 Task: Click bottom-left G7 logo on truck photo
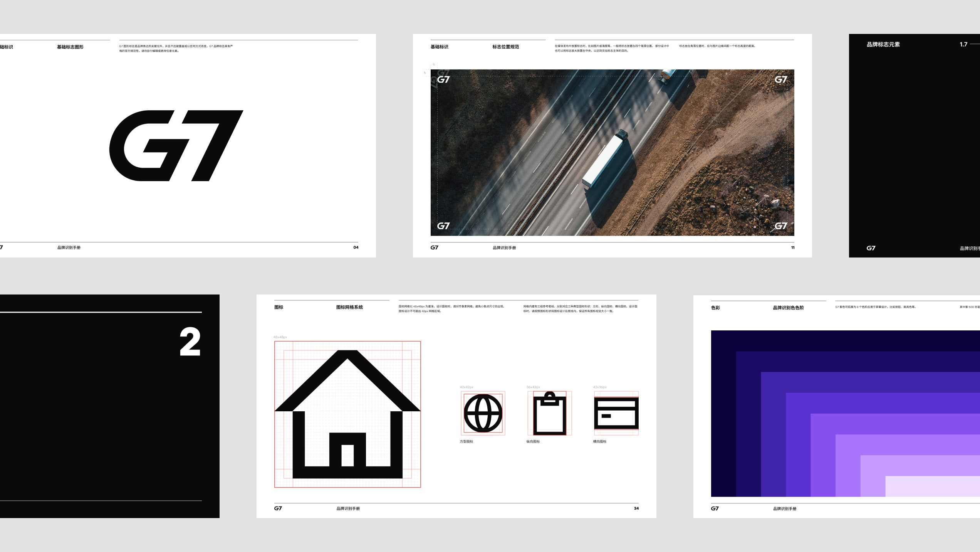click(x=443, y=226)
